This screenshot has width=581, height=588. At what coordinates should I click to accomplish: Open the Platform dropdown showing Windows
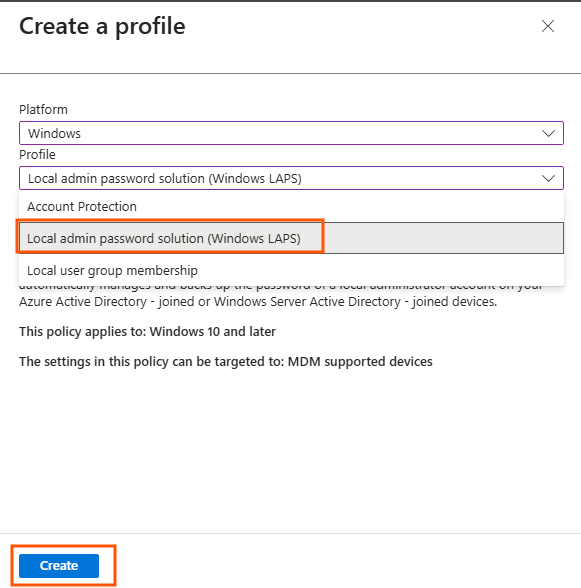291,133
